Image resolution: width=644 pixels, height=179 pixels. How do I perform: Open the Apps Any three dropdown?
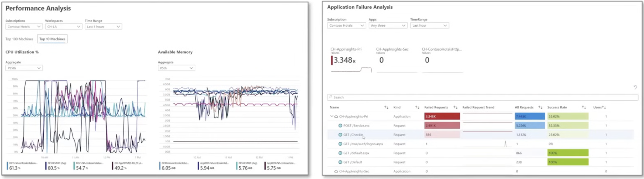pyautogui.click(x=388, y=26)
